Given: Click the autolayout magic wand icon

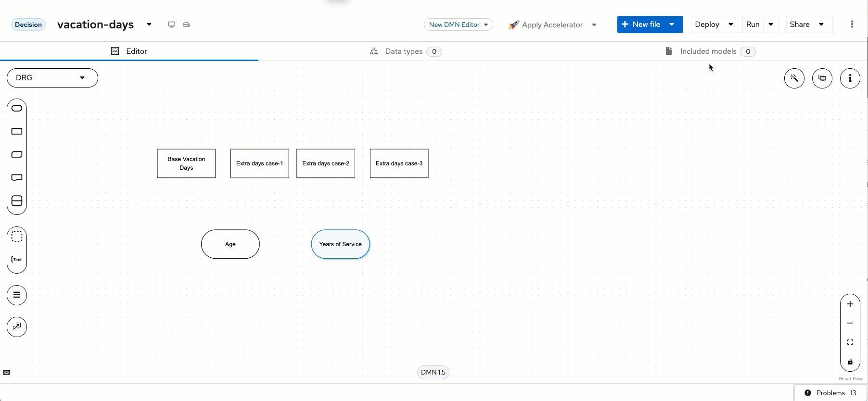Looking at the screenshot, I should 794,78.
